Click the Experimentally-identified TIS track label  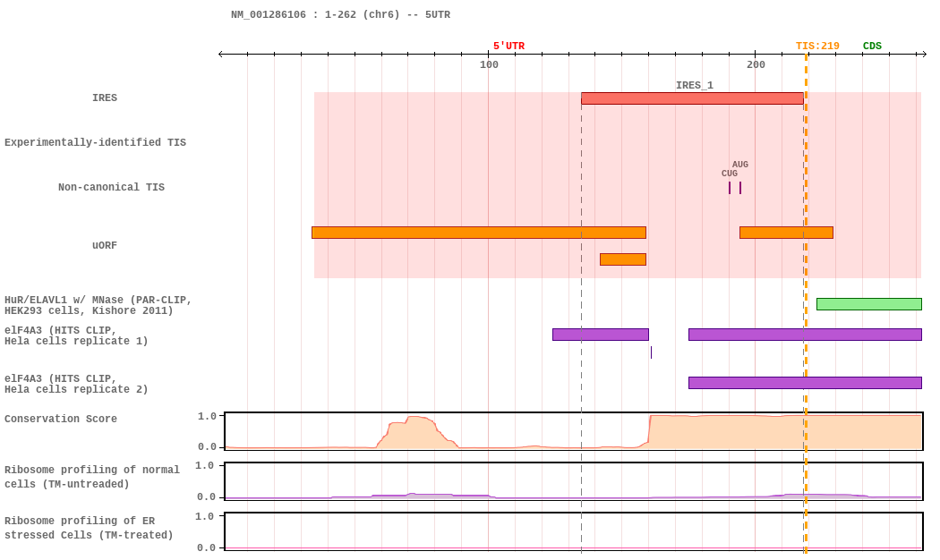(95, 143)
